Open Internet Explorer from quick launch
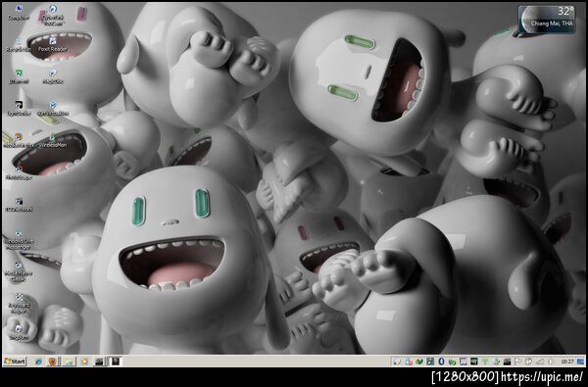The width and height of the screenshot is (588, 387). [38, 362]
